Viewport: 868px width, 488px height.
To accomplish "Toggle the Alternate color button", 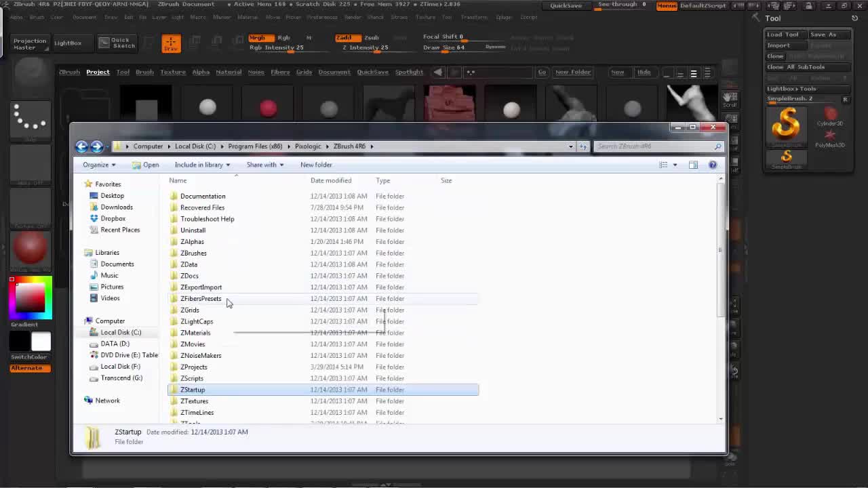I will click(x=30, y=368).
